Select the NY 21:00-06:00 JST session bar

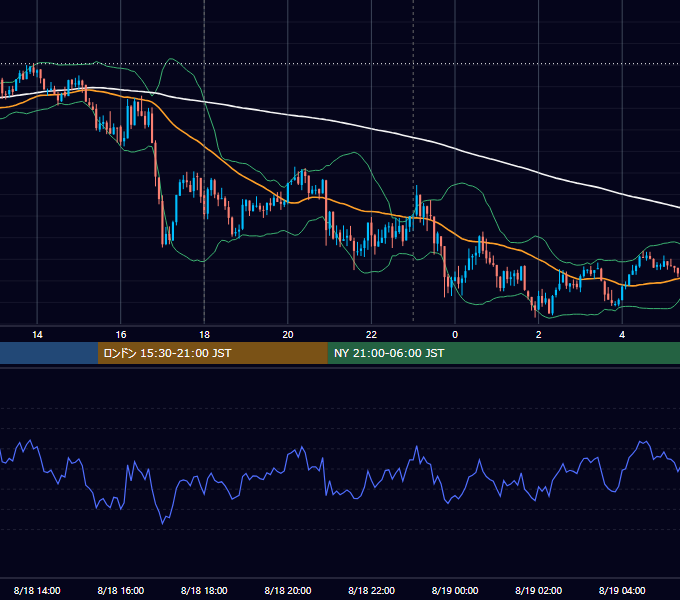503,353
